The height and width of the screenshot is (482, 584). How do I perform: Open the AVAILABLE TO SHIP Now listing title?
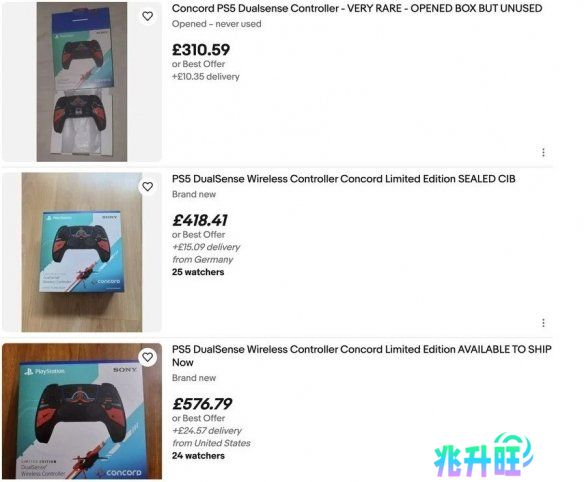[361, 356]
